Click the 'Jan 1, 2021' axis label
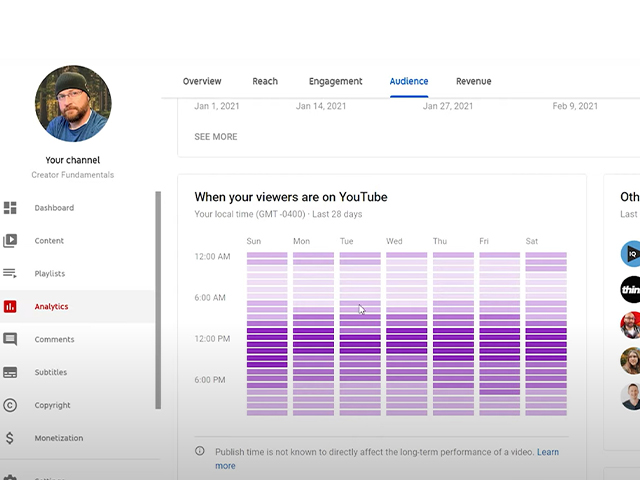 coord(217,106)
